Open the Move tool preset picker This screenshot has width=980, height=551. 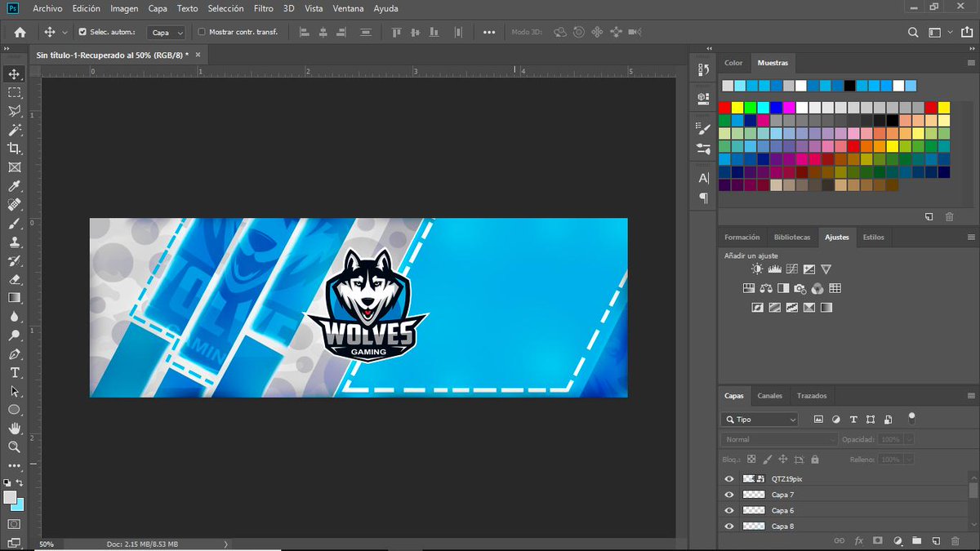tap(65, 33)
